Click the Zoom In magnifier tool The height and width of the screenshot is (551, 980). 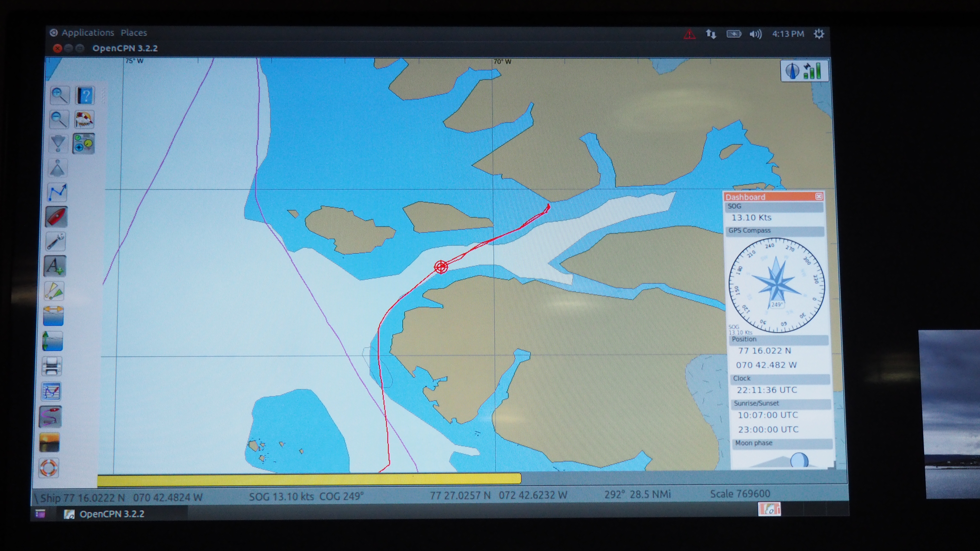[x=60, y=95]
